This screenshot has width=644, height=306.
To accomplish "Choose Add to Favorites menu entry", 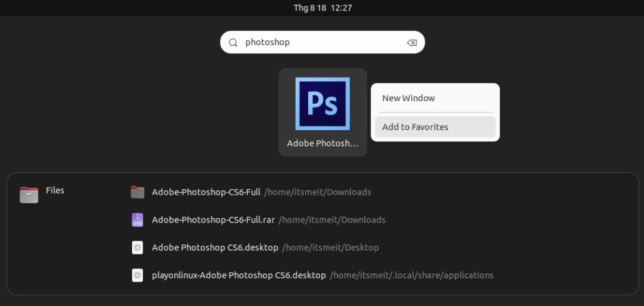I will (415, 127).
